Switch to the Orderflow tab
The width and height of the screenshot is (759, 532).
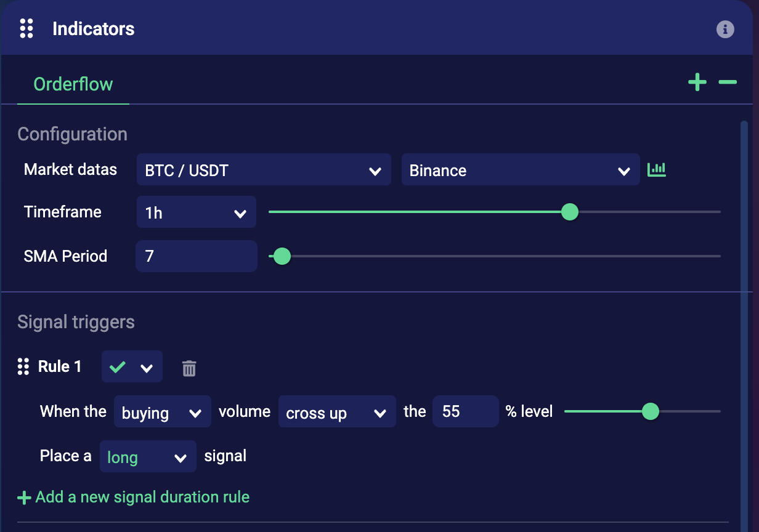pyautogui.click(x=73, y=84)
